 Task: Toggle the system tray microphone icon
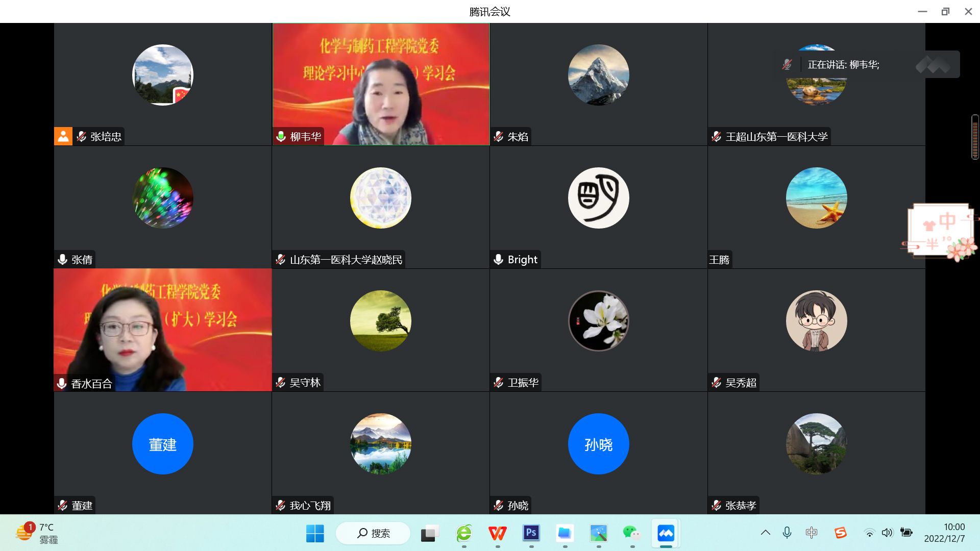787,533
